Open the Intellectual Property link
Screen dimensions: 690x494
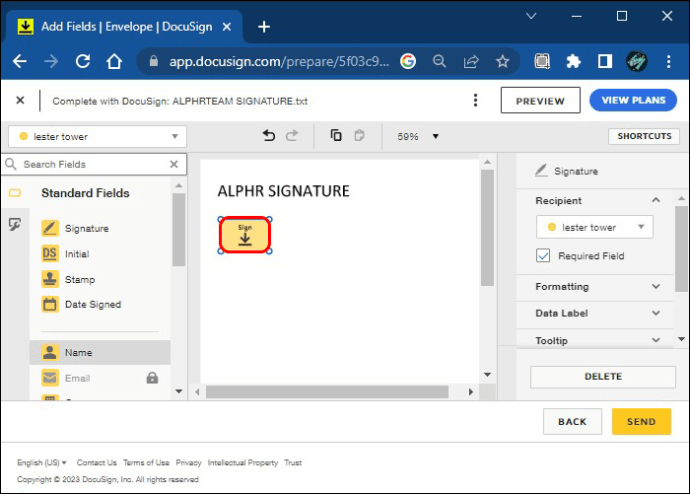(243, 462)
